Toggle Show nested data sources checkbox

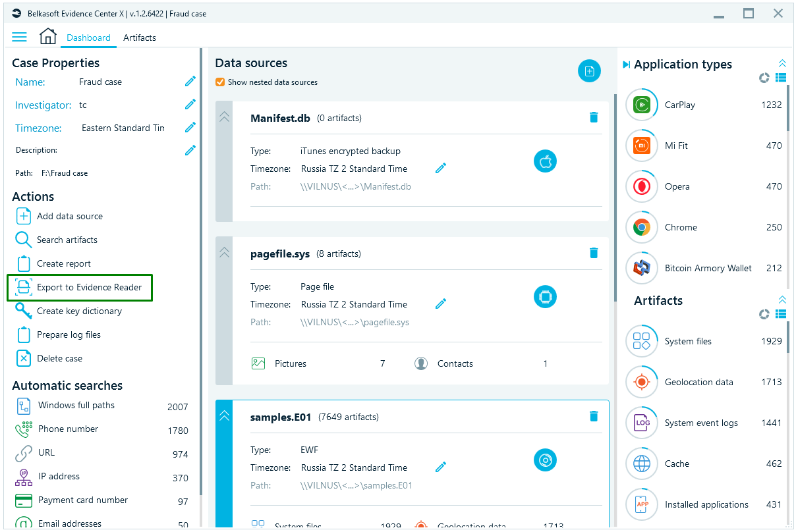(220, 82)
